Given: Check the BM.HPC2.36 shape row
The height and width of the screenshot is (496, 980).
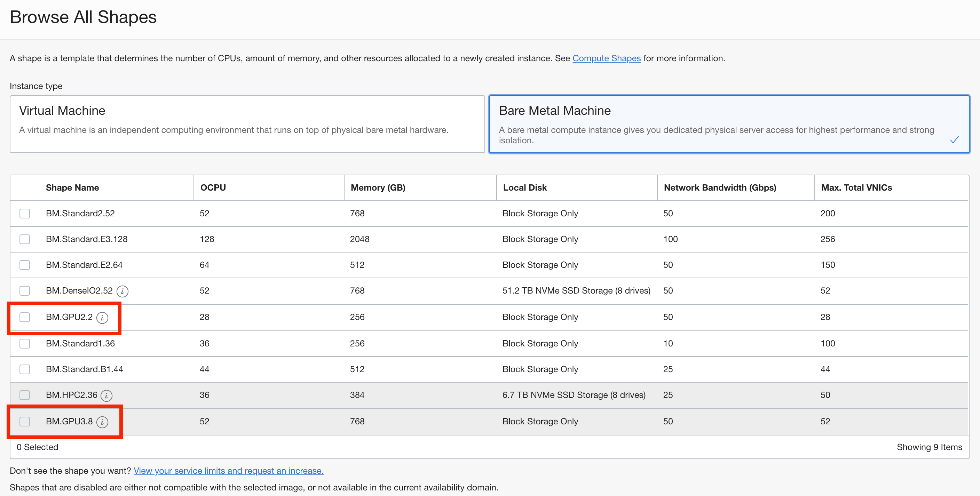Looking at the screenshot, I should pos(24,395).
